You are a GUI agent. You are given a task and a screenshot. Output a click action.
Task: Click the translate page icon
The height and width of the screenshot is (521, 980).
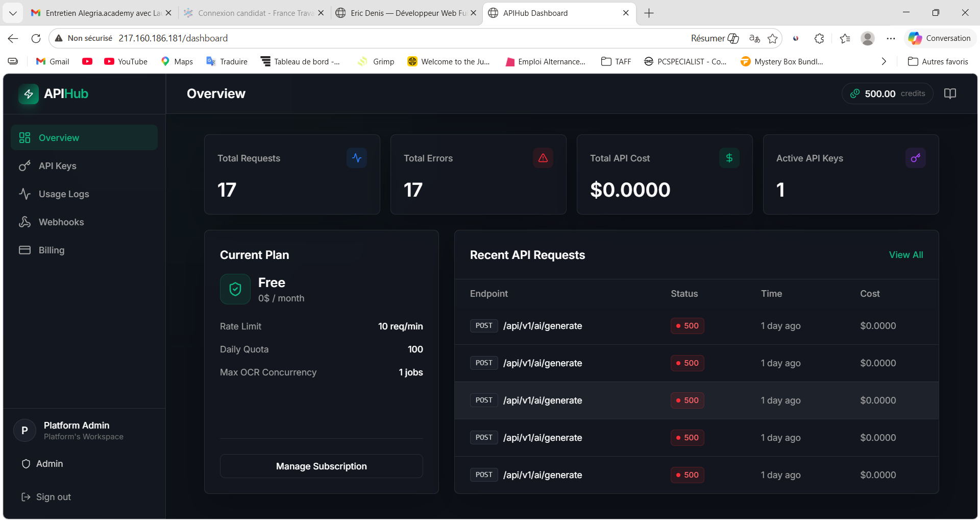tap(754, 38)
